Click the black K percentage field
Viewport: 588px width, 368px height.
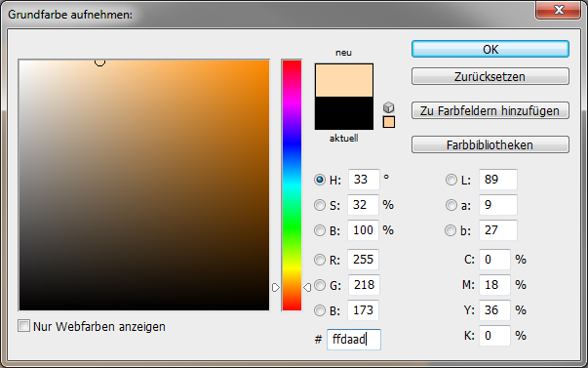[494, 336]
